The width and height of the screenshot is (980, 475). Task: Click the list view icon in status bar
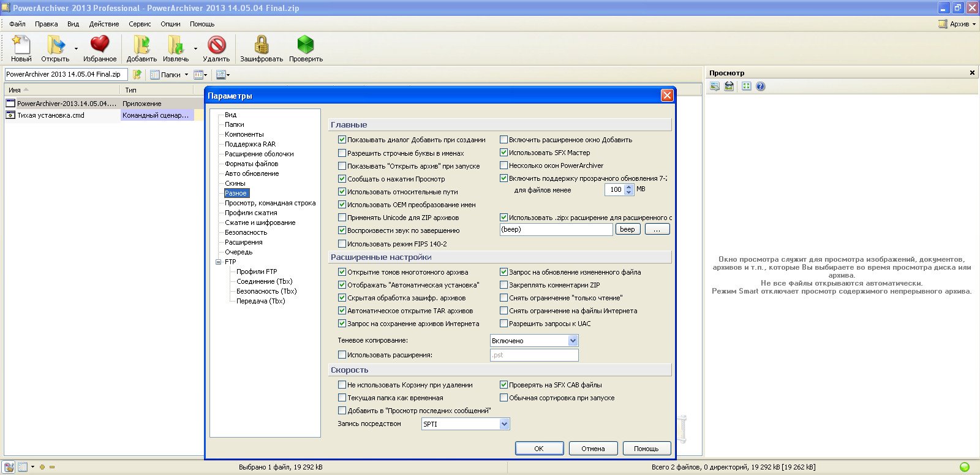pos(23,467)
